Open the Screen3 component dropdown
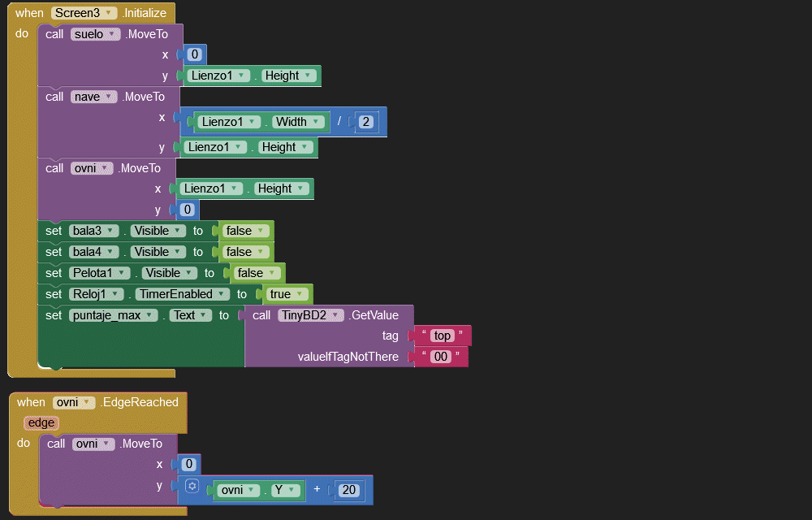 [84, 13]
